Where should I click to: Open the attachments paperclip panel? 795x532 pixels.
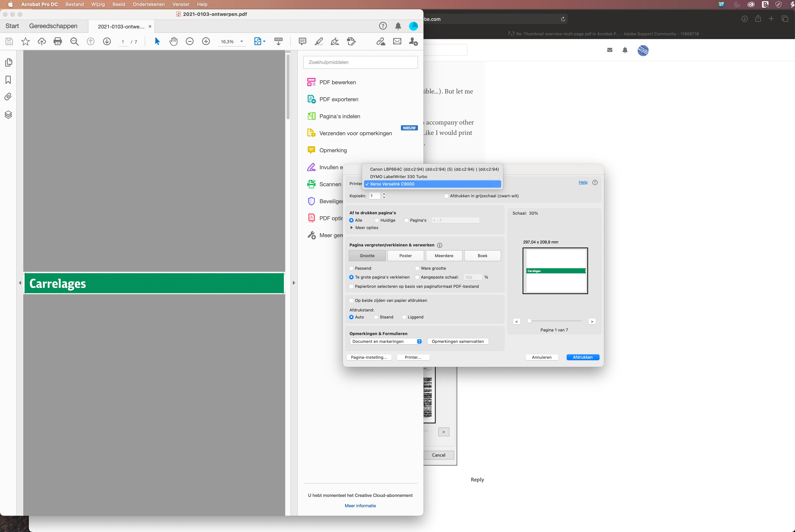pos(8,97)
